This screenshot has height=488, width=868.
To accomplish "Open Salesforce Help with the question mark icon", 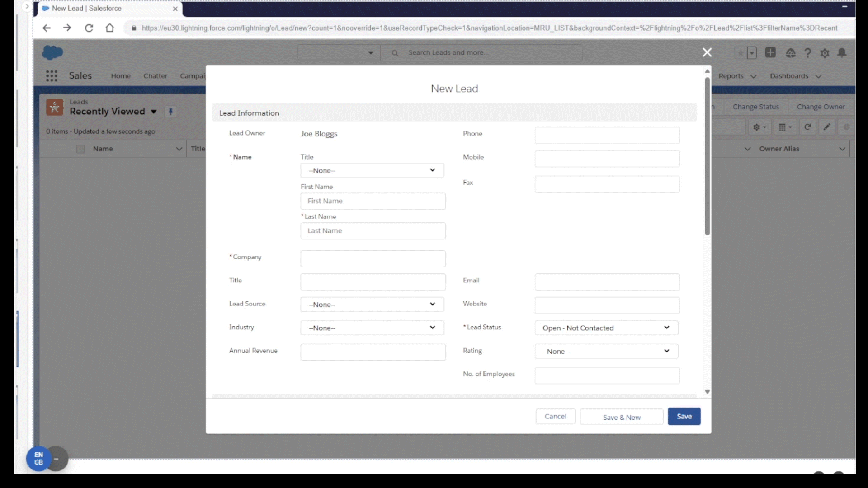I will coord(808,53).
